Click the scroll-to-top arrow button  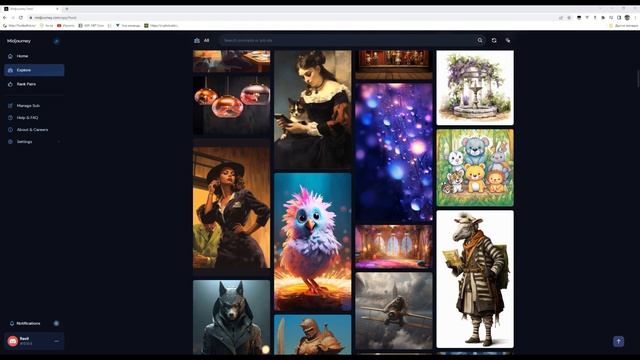(618, 341)
